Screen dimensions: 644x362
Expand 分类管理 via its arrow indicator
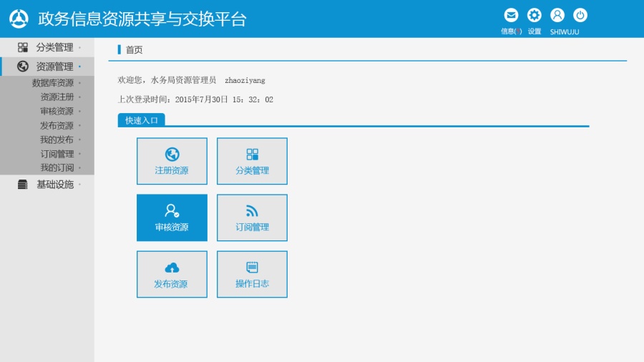(x=79, y=48)
